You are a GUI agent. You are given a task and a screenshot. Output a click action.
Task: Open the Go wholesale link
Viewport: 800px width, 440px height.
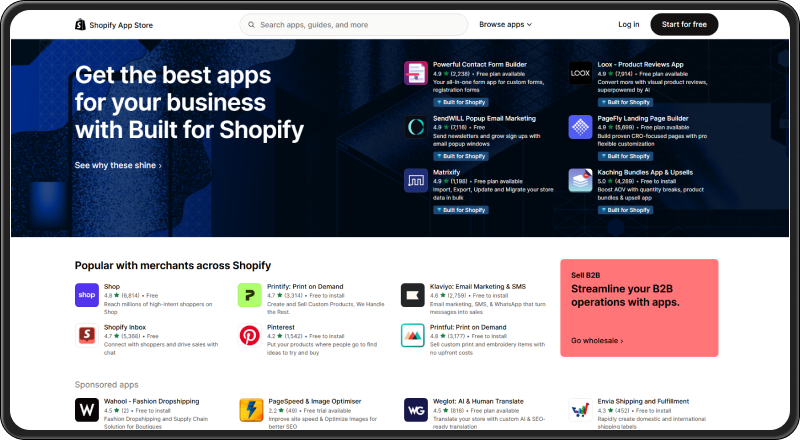click(x=597, y=340)
